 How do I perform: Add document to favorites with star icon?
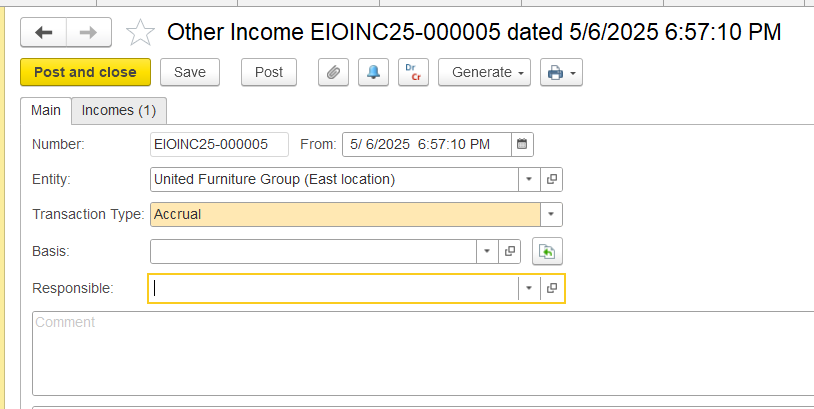(x=140, y=33)
